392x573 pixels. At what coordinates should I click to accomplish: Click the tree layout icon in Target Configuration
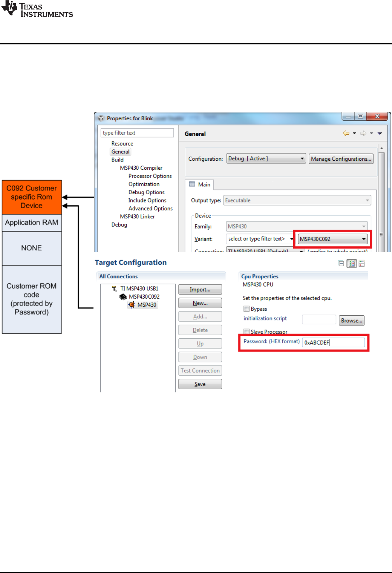362,264
